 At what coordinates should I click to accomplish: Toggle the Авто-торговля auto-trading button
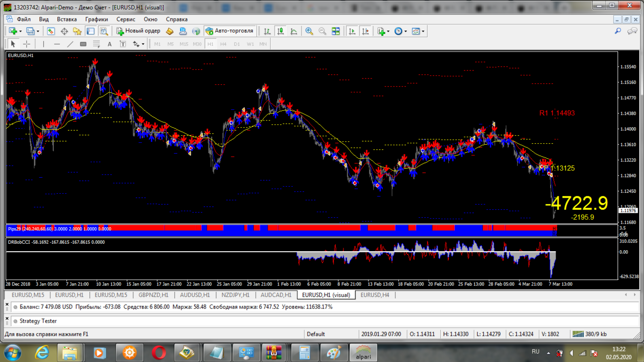(x=230, y=31)
